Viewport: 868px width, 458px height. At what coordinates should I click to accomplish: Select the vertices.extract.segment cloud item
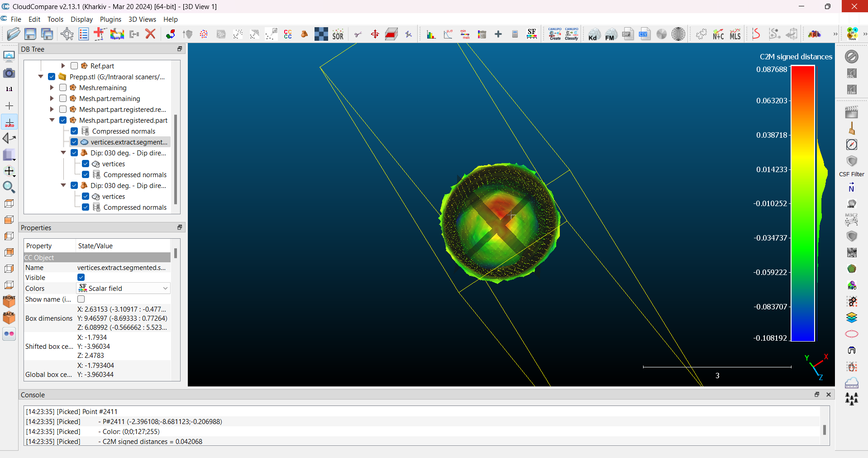129,142
